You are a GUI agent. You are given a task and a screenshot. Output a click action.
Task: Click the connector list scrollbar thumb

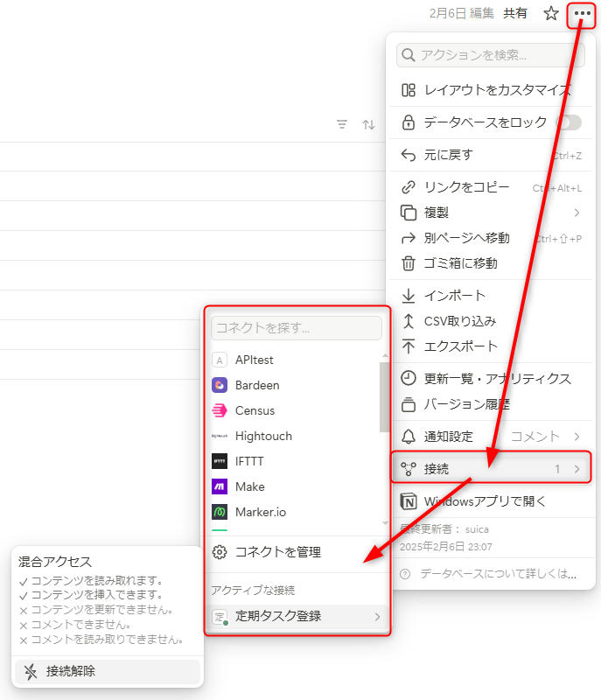[384, 397]
